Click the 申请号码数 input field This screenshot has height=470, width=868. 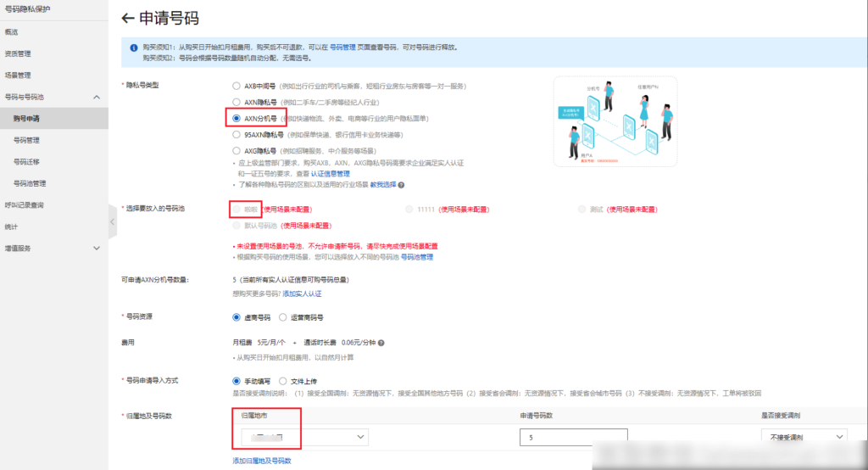click(573, 437)
